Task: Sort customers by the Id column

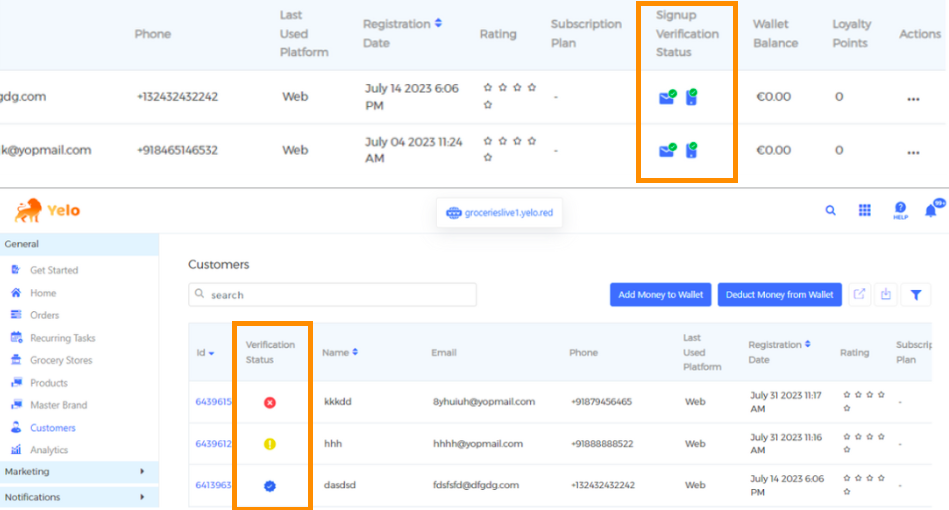Action: tap(204, 353)
